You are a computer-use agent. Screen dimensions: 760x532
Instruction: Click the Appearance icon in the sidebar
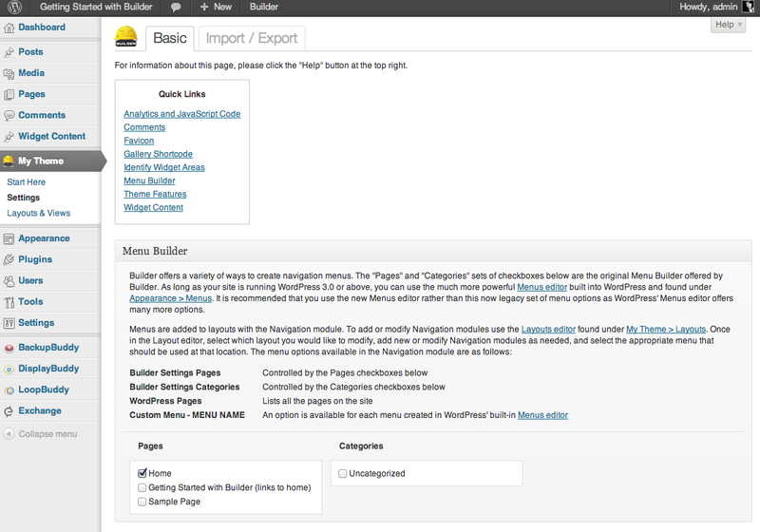9,238
